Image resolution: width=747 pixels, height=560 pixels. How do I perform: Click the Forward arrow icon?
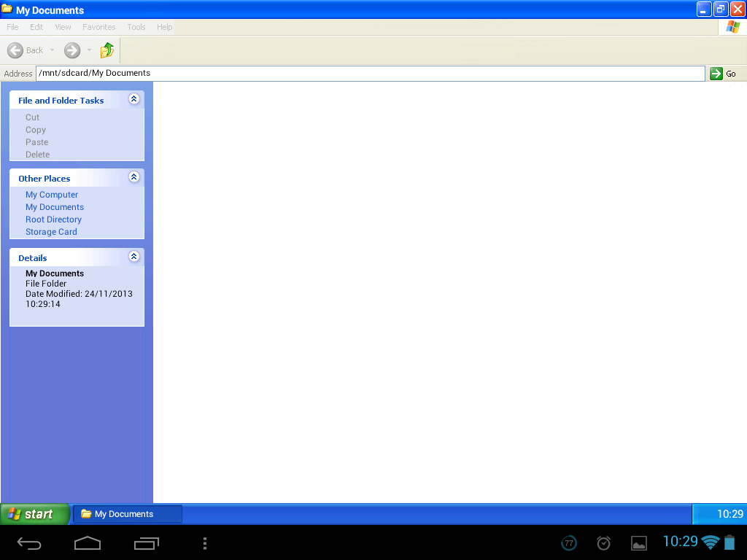point(72,50)
